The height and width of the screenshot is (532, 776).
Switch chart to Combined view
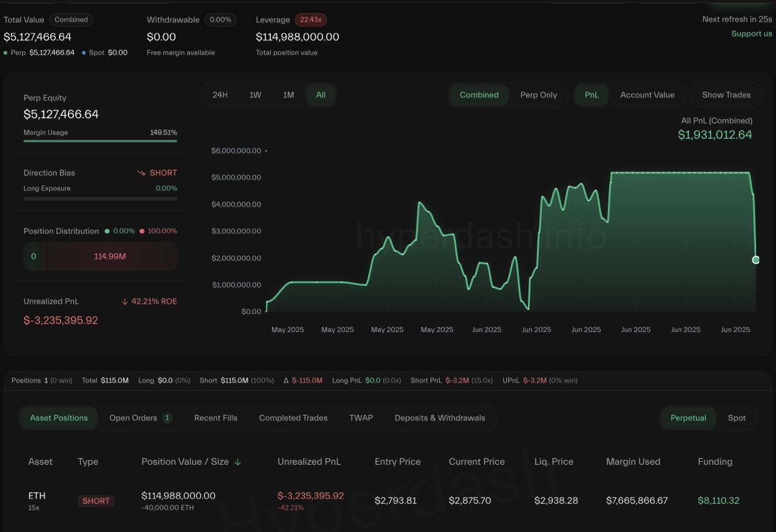(x=479, y=95)
